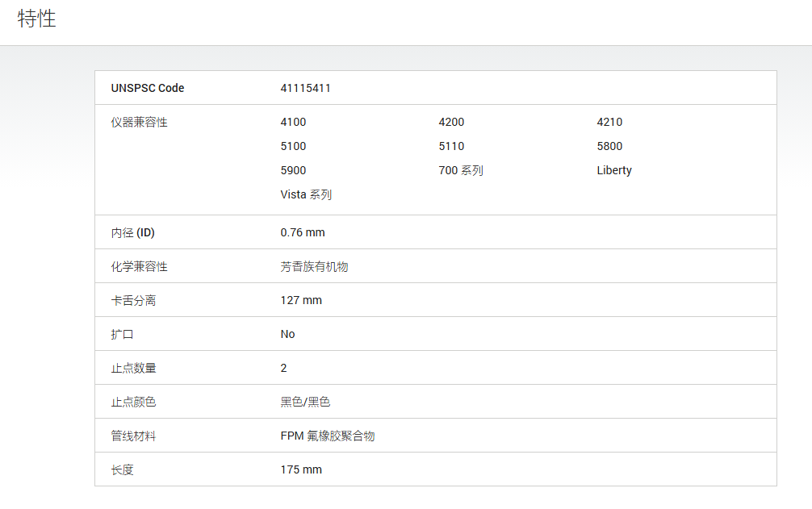Screen dimensions: 812x509
Task: Click the 扩口 label
Action: click(x=122, y=335)
